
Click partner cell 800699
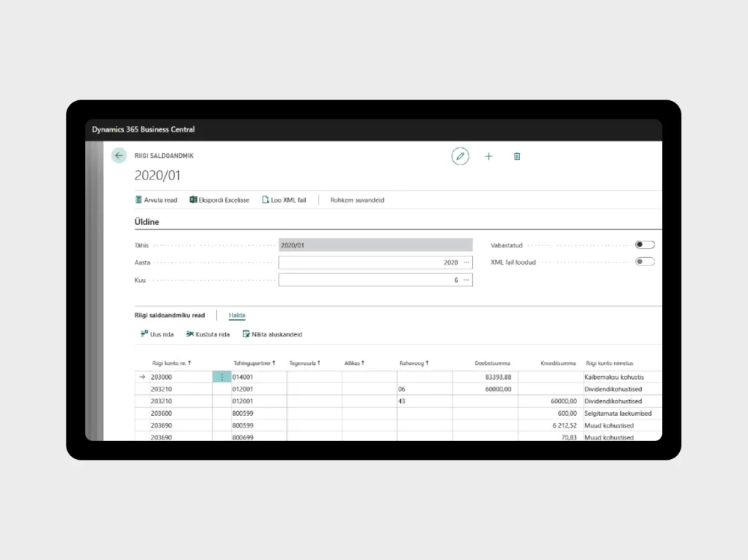(259, 437)
